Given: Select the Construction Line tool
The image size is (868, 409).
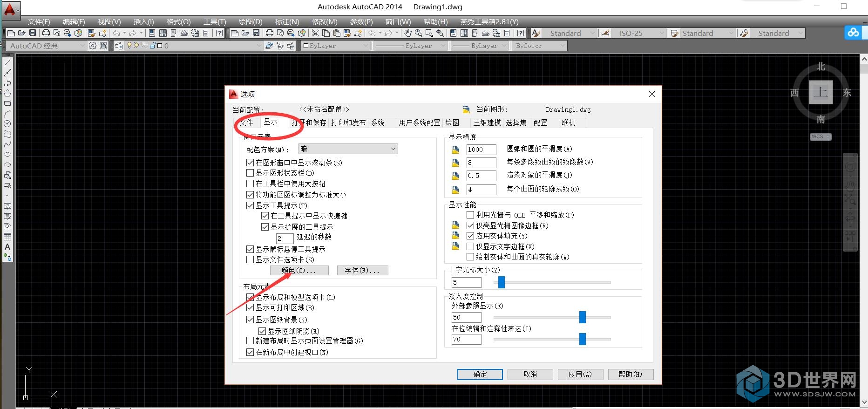Looking at the screenshot, I should pyautogui.click(x=7, y=73).
